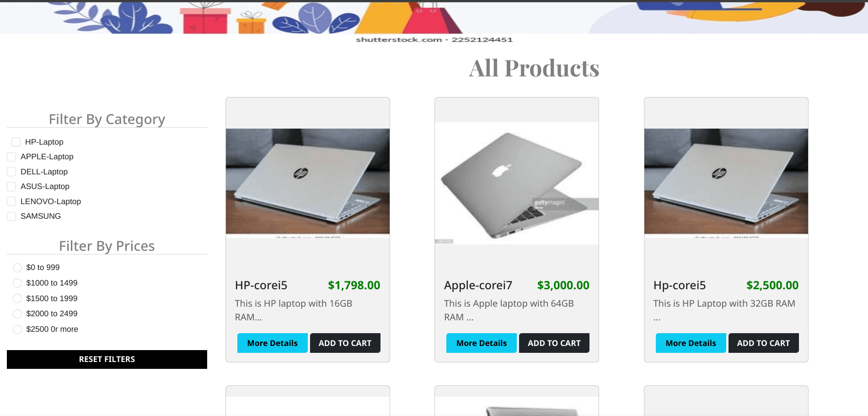Click the RESET FILTERS button

coord(107,359)
